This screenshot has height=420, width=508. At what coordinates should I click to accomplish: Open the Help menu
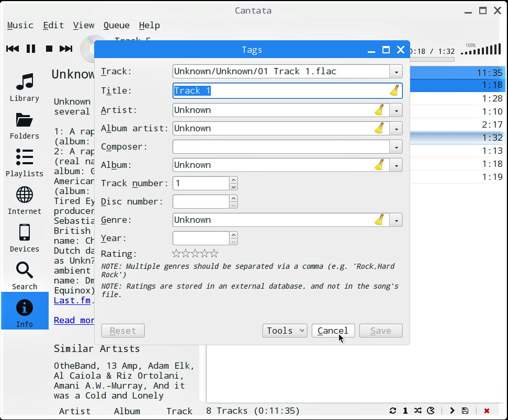click(149, 25)
